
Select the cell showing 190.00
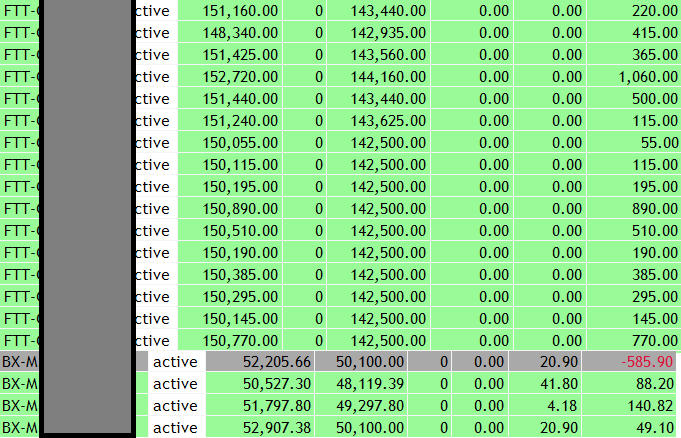634,253
